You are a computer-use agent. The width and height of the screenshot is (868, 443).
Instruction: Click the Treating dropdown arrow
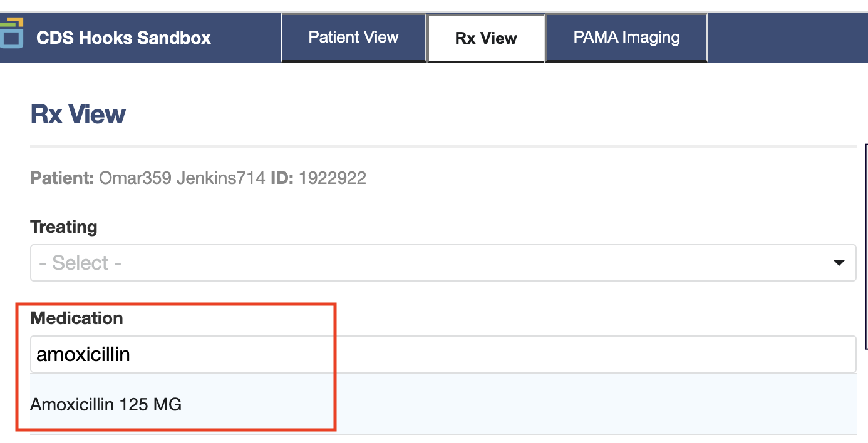(x=839, y=263)
